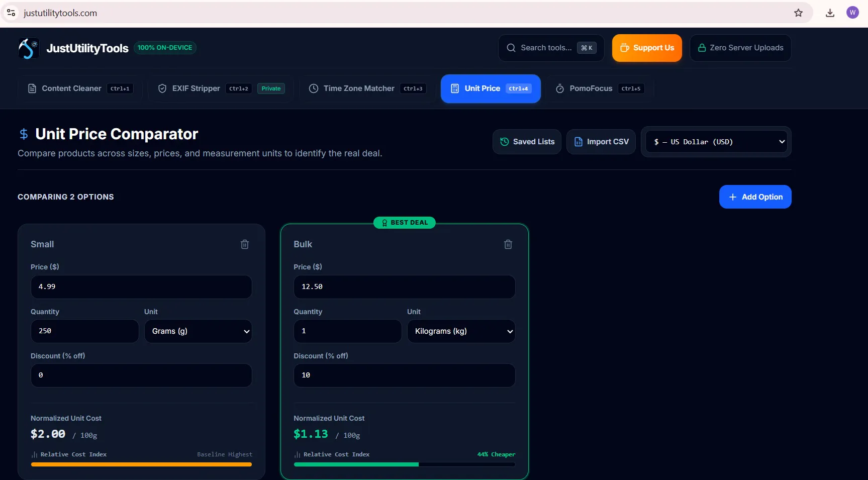
Task: Expand the Grams (g) unit dropdown
Action: pos(198,331)
